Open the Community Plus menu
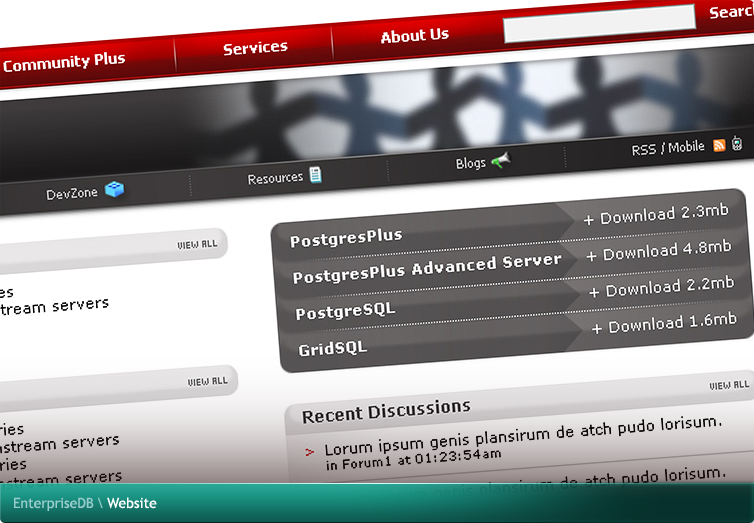The height and width of the screenshot is (523, 754). click(64, 62)
